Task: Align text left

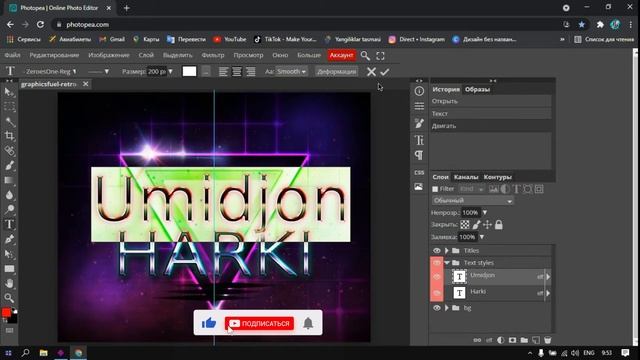Action: click(x=223, y=71)
